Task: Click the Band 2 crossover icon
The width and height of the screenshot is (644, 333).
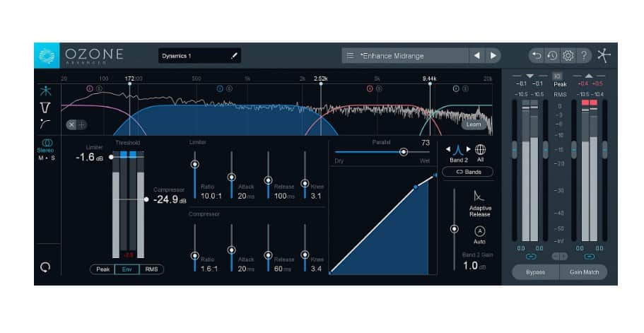Action: coord(458,150)
